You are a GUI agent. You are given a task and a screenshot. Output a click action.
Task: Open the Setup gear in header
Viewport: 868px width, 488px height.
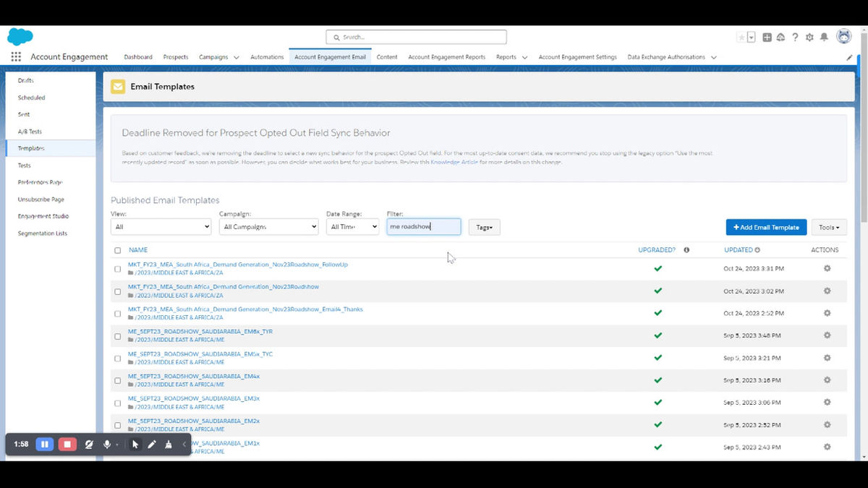pyautogui.click(x=809, y=38)
